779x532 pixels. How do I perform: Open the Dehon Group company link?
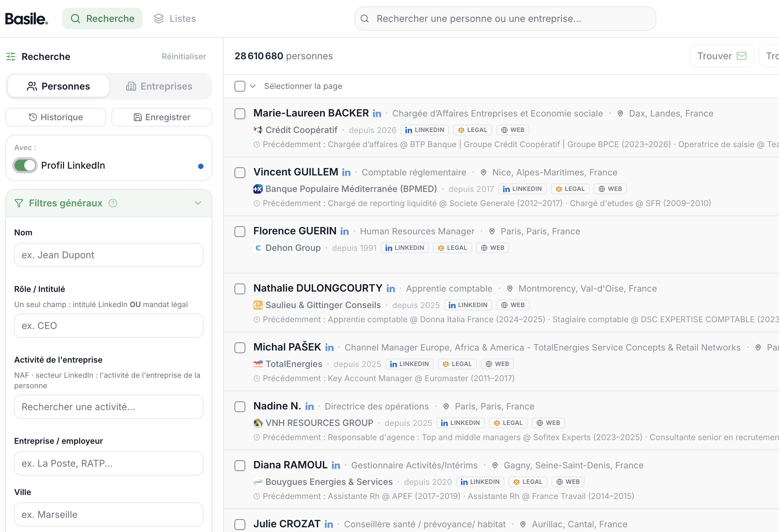293,248
